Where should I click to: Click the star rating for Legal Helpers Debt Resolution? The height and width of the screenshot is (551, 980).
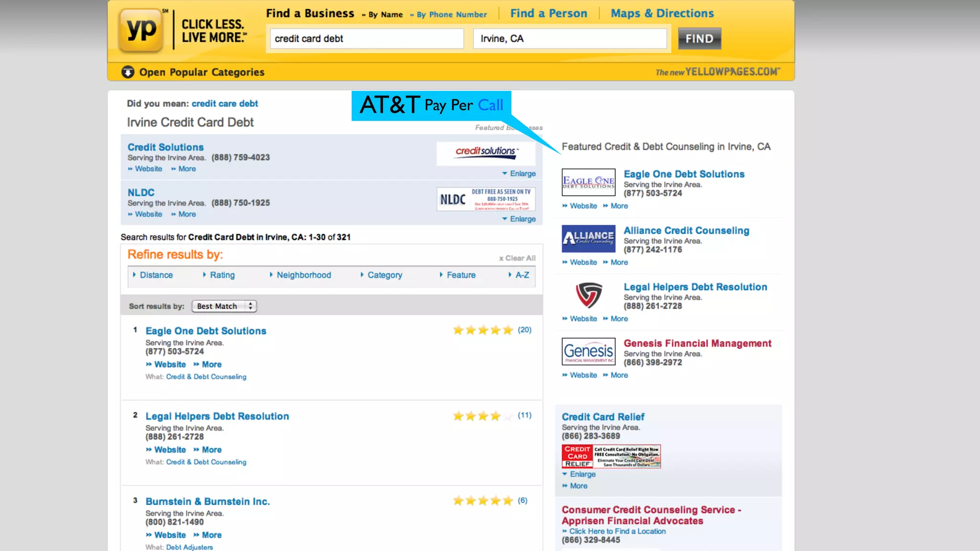[x=483, y=416]
